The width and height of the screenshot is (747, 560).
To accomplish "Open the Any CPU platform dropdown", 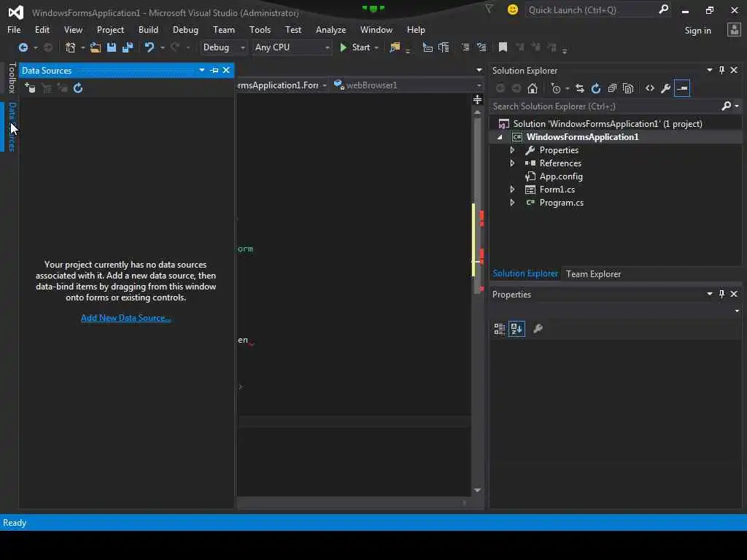I will [x=292, y=47].
